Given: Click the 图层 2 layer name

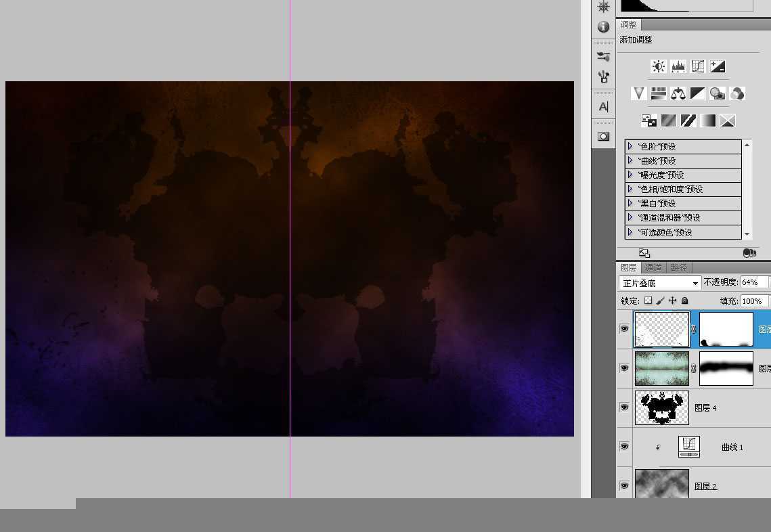Looking at the screenshot, I should tap(705, 486).
